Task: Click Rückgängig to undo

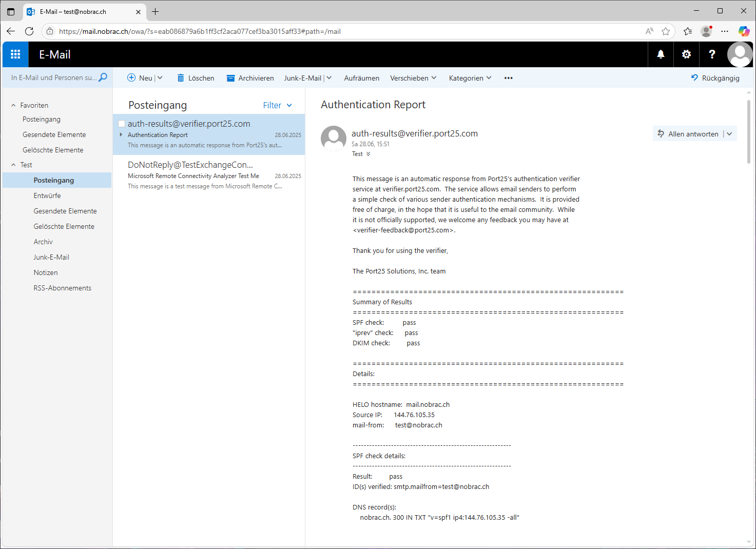Action: (x=715, y=78)
